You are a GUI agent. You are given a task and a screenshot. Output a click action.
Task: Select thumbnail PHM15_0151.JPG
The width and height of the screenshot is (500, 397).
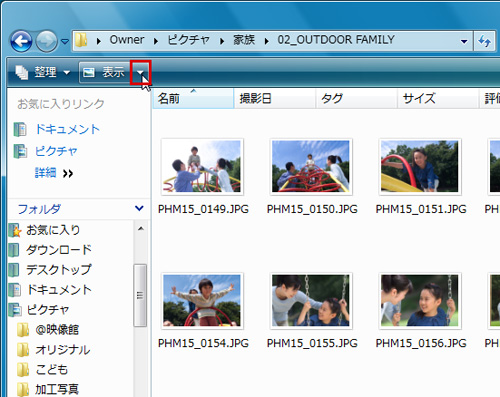tap(420, 167)
